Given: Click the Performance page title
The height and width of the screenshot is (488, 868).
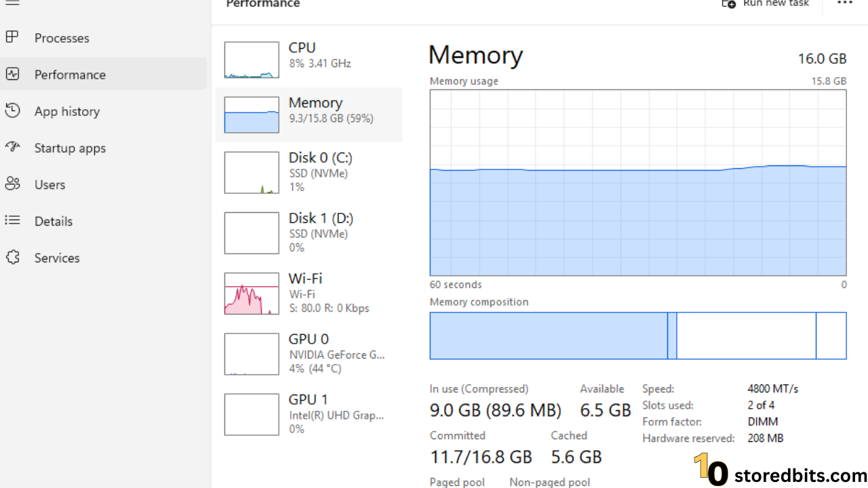Looking at the screenshot, I should tap(262, 4).
